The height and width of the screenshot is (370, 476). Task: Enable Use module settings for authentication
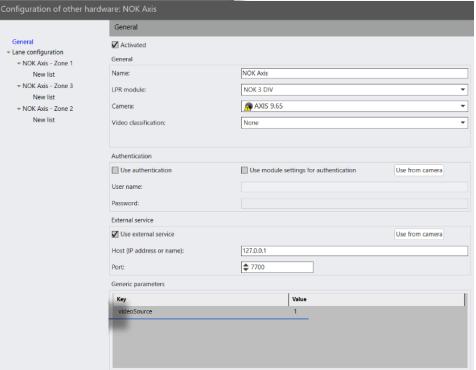[x=244, y=170]
